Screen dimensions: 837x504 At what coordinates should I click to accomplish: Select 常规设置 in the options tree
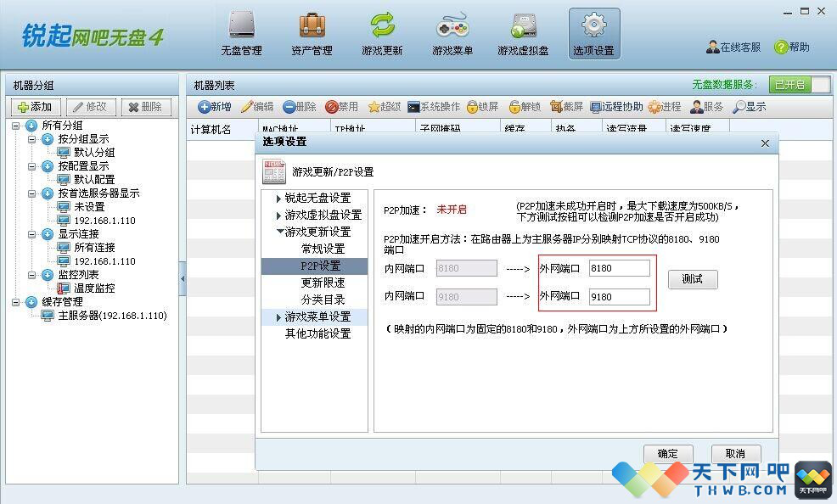(323, 249)
